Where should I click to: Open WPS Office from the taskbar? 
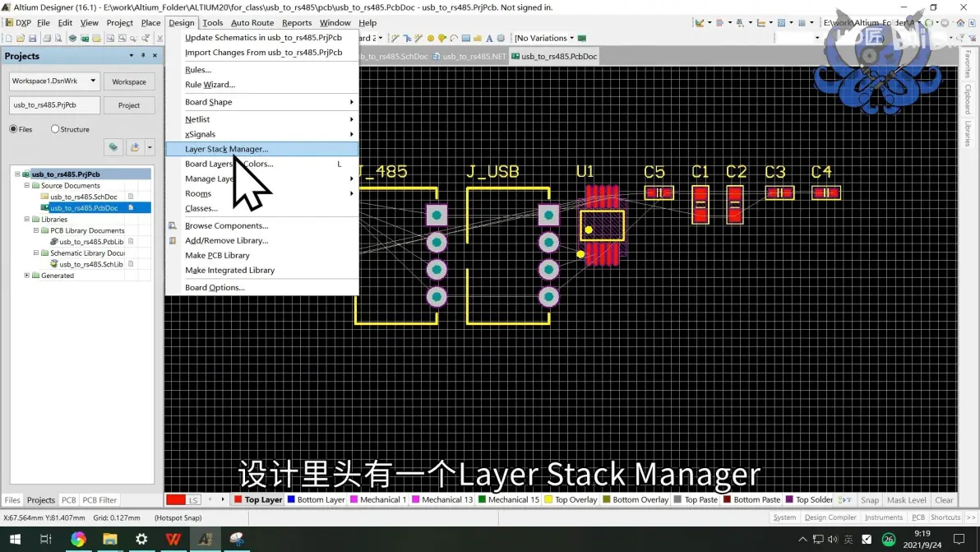173,539
